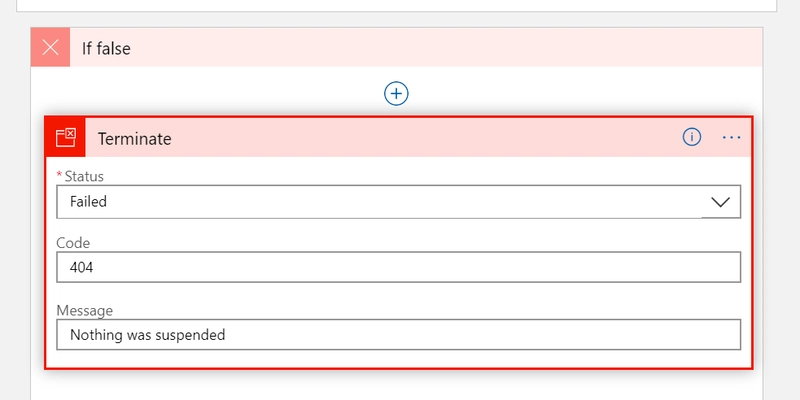Click the plus icon to insert a step
Viewport: 800px width, 400px height.
pyautogui.click(x=397, y=93)
